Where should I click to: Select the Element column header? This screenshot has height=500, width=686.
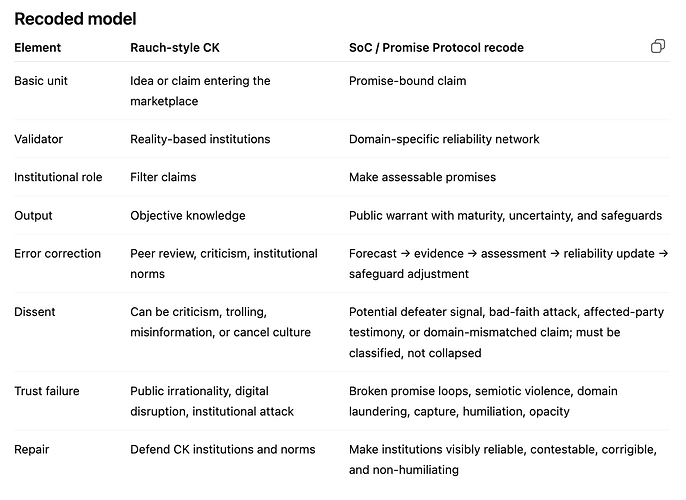[x=38, y=47]
